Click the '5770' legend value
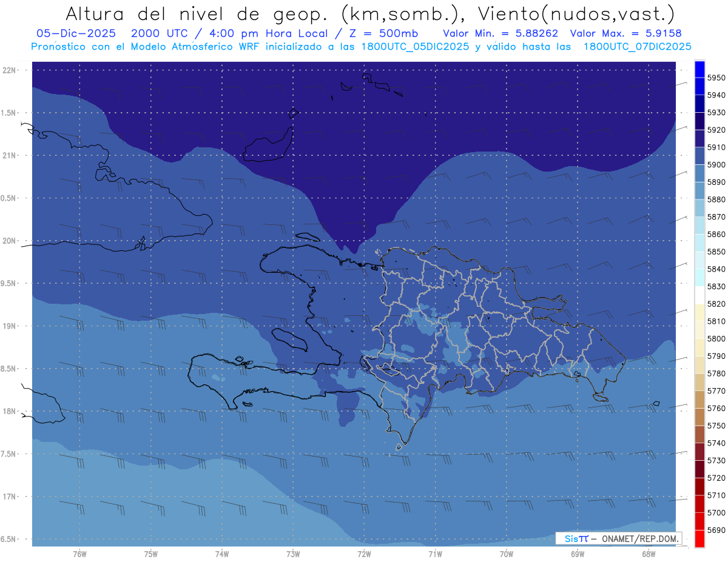The image size is (728, 562). [x=716, y=391]
